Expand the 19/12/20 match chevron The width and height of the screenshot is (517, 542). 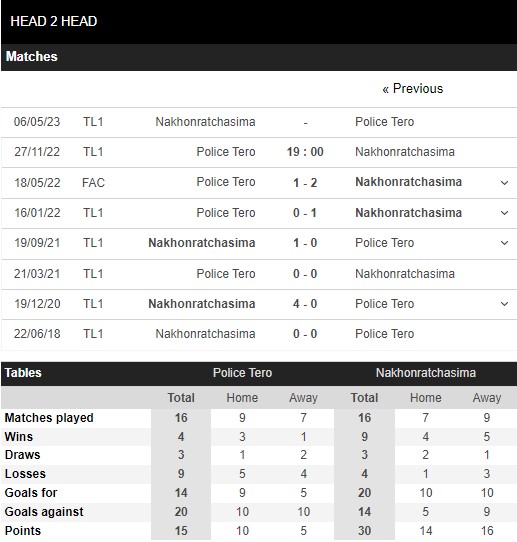click(x=504, y=304)
